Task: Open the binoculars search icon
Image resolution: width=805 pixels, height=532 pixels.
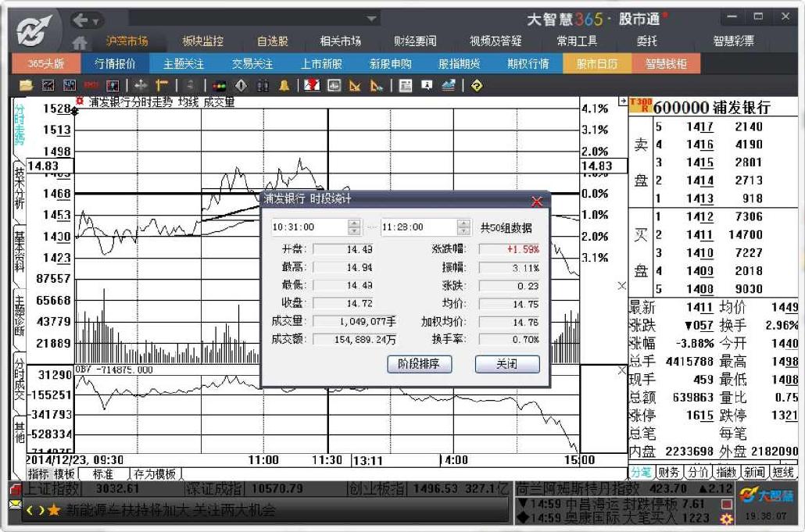Action: [x=263, y=86]
